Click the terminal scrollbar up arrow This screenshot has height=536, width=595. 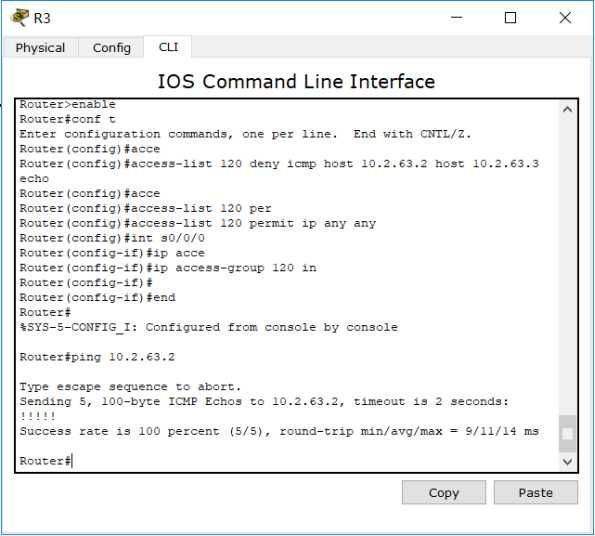tap(567, 110)
